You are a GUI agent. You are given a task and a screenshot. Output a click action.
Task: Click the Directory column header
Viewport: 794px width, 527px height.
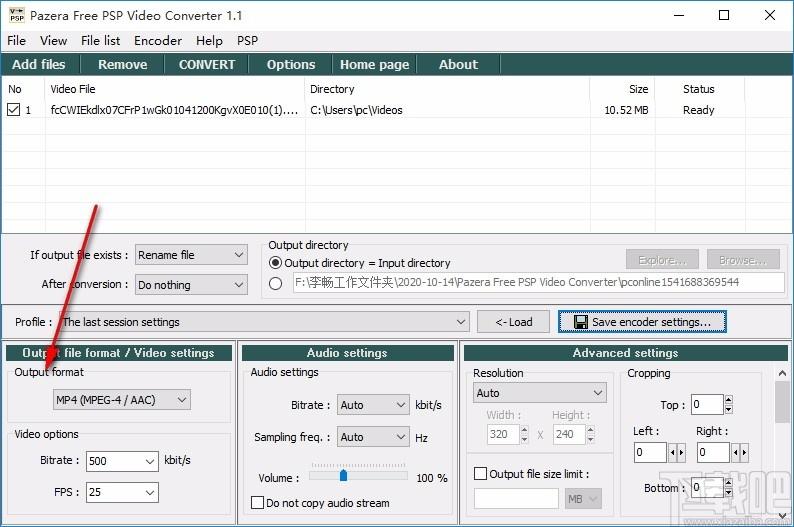pyautogui.click(x=448, y=89)
